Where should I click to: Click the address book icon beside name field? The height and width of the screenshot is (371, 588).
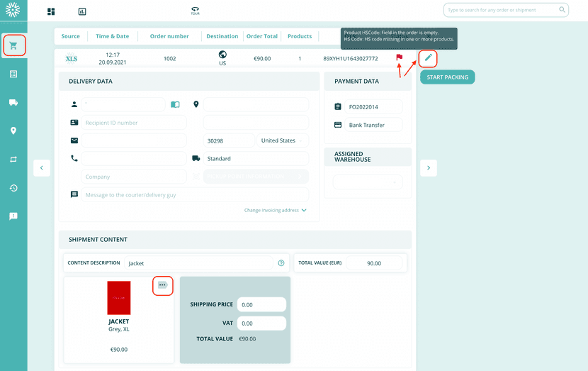click(175, 104)
